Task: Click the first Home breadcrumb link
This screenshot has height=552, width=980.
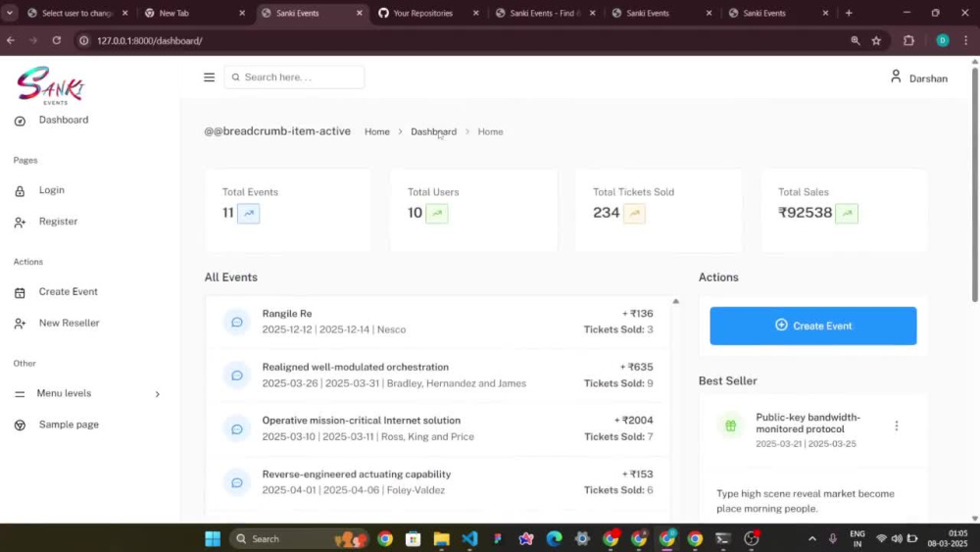Action: (x=377, y=132)
